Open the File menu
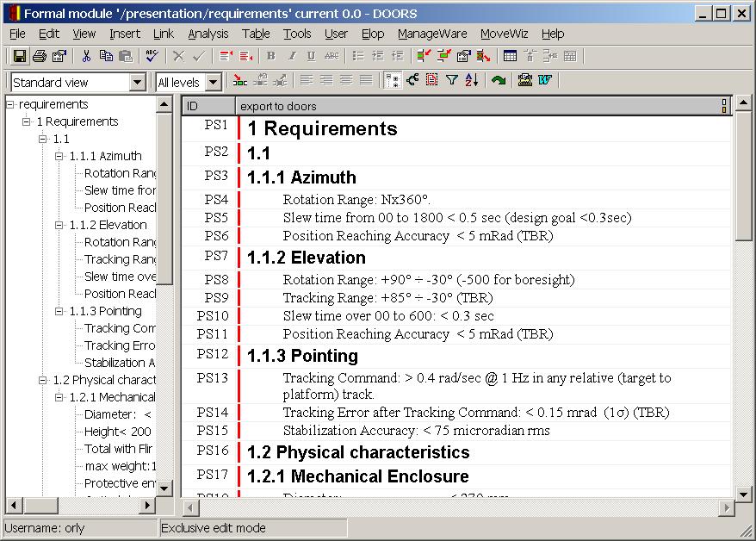 point(17,34)
